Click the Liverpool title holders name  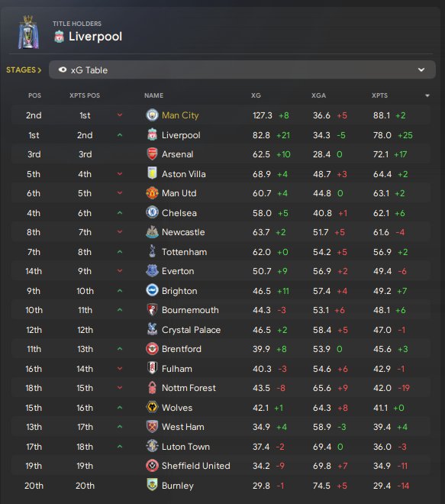[95, 37]
